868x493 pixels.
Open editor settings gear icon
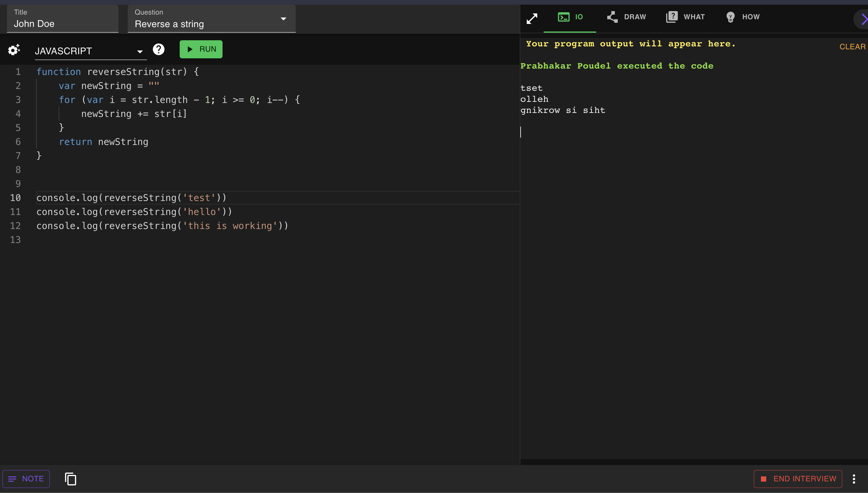click(x=14, y=50)
